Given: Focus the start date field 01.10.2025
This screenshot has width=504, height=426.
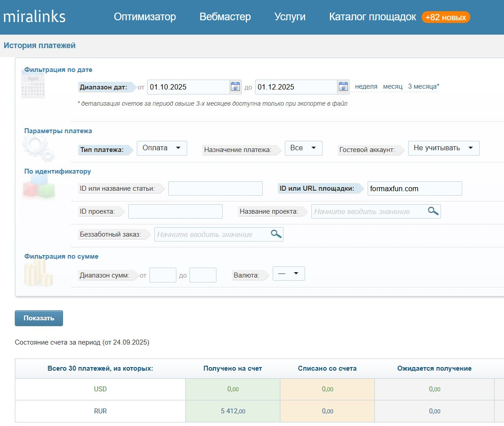Looking at the screenshot, I should (189, 87).
